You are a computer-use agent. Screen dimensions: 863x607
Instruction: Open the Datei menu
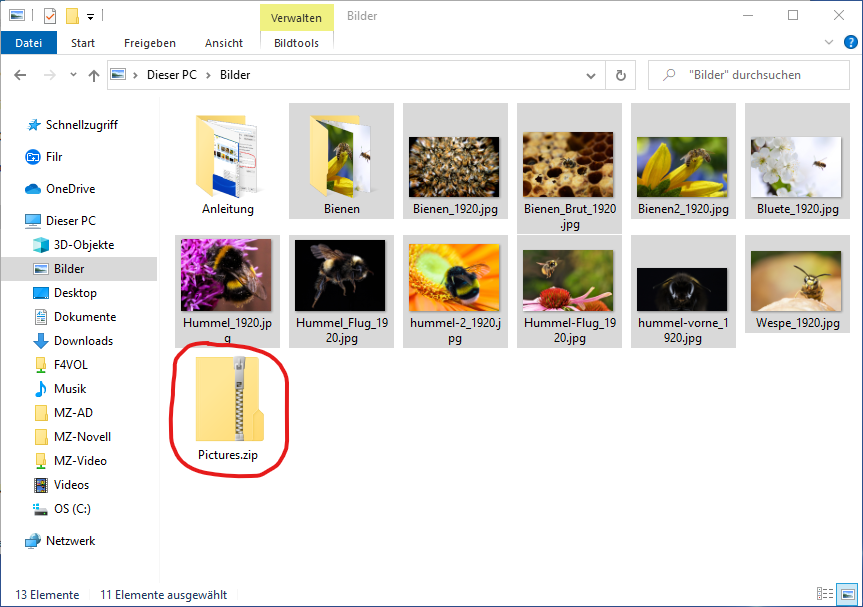click(29, 43)
